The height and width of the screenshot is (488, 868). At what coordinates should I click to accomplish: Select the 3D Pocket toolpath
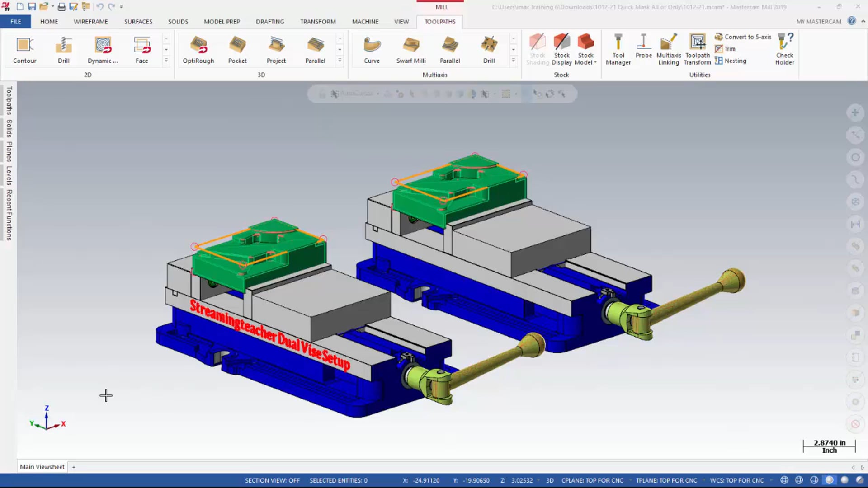pos(237,50)
